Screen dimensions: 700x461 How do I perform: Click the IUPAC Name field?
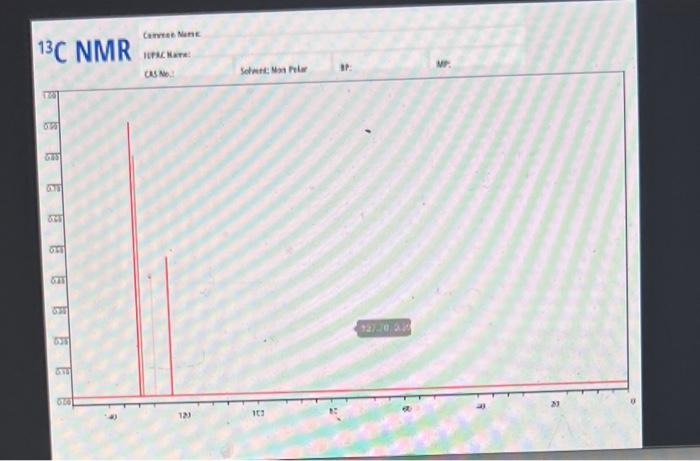coord(333,53)
